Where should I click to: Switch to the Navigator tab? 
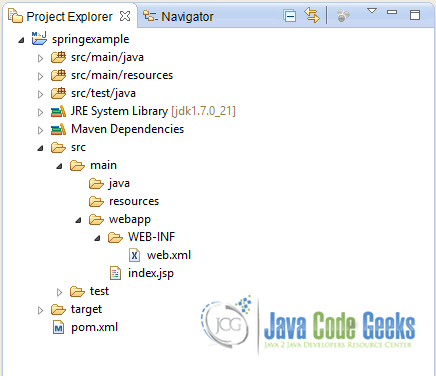[x=178, y=16]
